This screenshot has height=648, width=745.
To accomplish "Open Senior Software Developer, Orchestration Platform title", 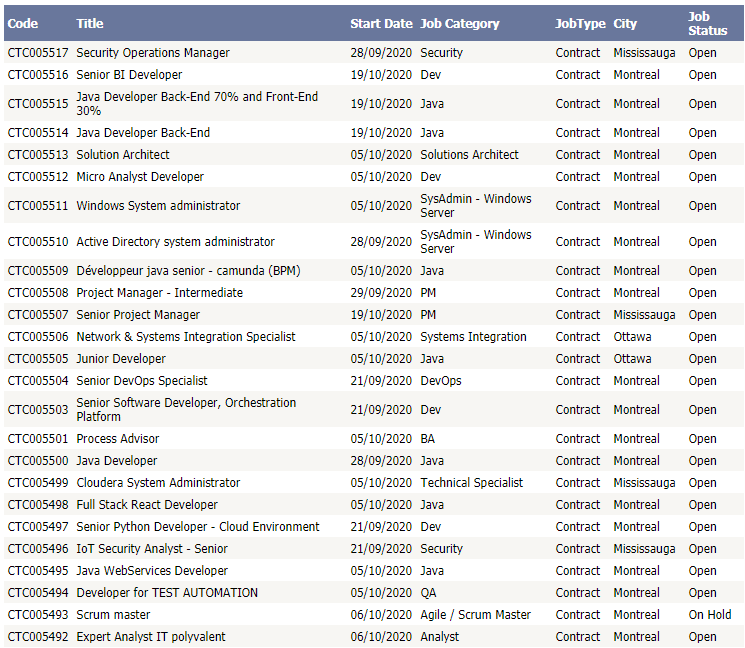I will 186,410.
